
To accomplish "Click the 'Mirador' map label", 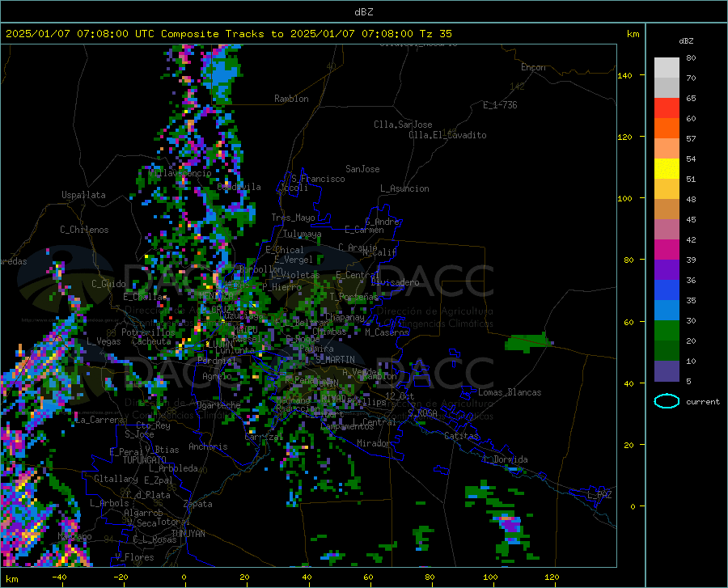I will 374,443.
